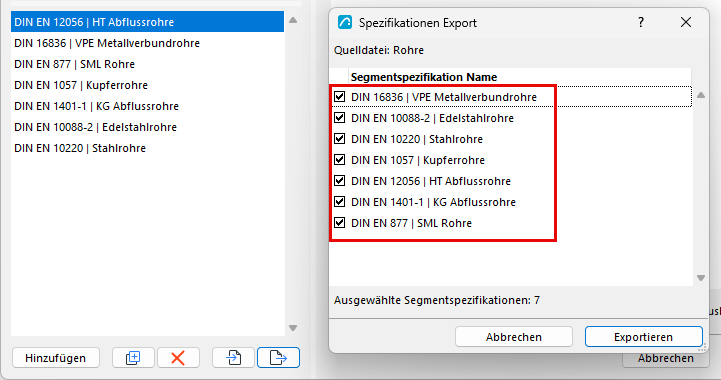
Task: Click scroll up arrow of left list
Action: [293, 20]
